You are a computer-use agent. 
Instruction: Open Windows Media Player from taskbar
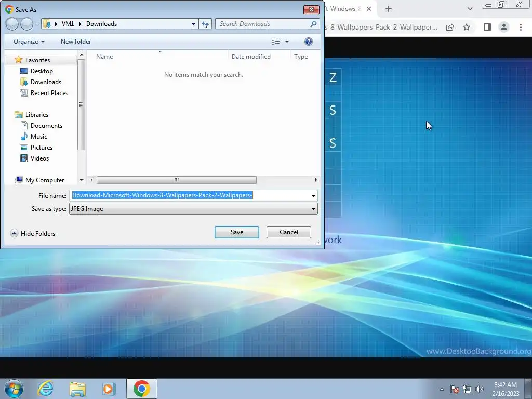coord(109,389)
